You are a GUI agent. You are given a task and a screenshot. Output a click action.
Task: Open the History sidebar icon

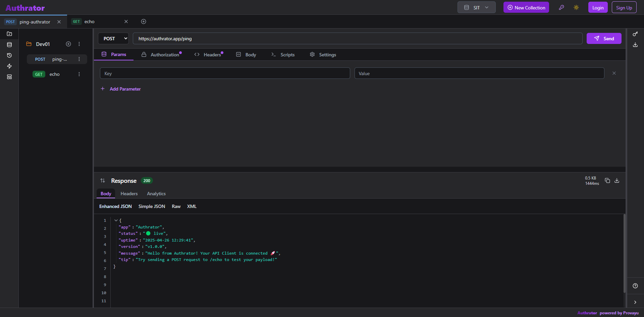pos(9,55)
